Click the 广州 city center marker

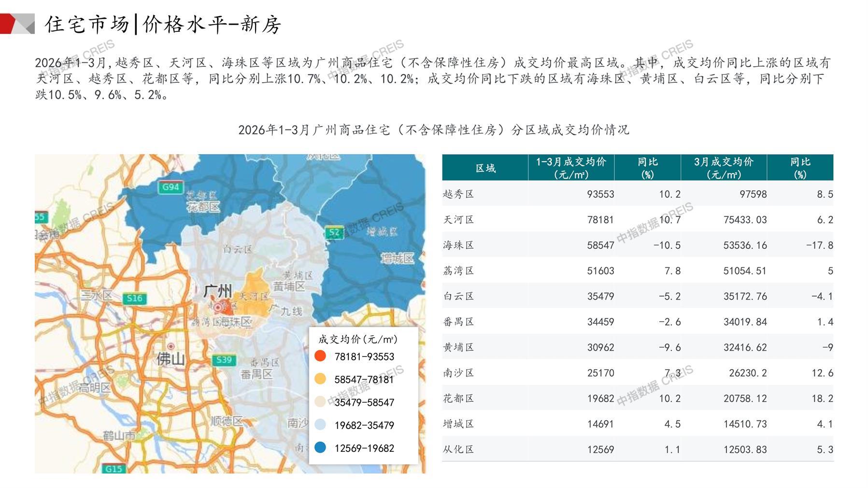click(x=218, y=307)
